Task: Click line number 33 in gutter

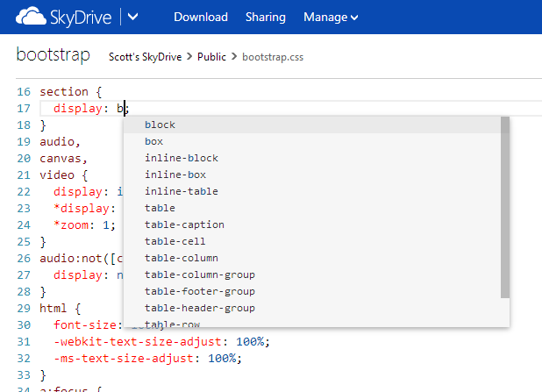Action: point(24,375)
